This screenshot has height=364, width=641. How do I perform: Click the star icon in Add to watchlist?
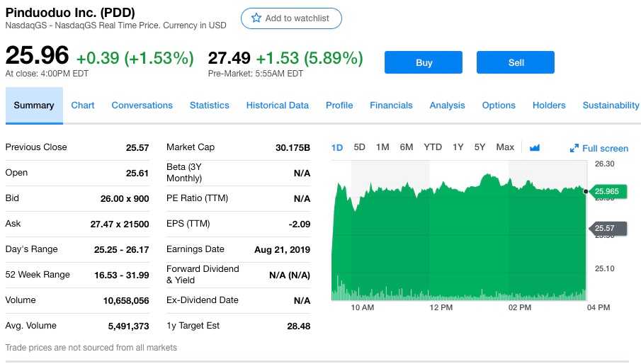click(256, 18)
